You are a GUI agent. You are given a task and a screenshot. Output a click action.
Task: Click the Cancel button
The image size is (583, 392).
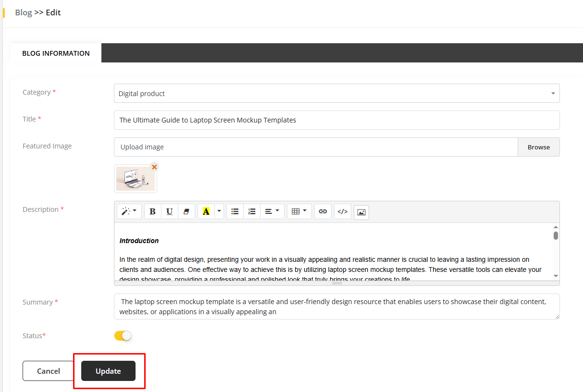point(49,371)
